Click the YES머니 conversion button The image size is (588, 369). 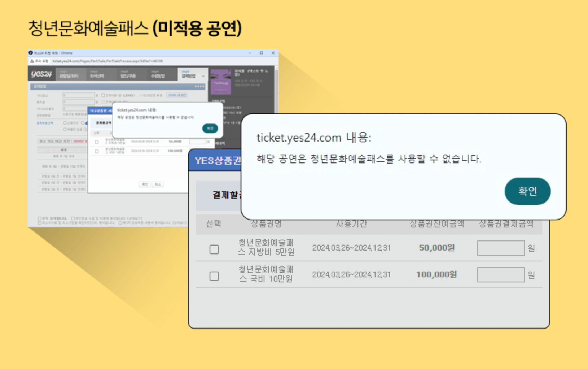click(177, 95)
